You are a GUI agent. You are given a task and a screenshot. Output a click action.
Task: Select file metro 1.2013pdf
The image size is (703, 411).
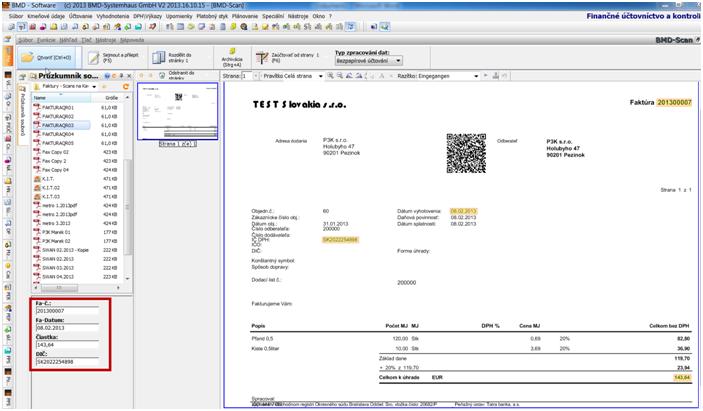[x=59, y=205]
